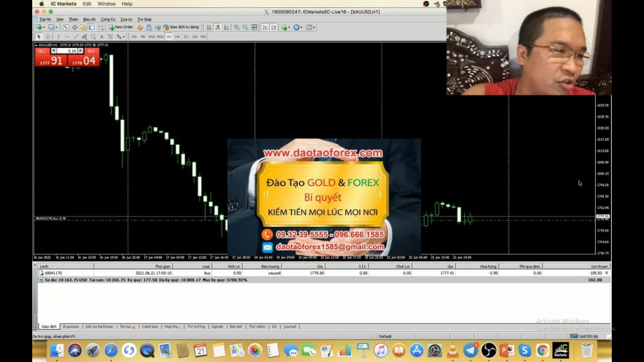Toggle the chart shift icon
The height and width of the screenshot is (362, 644).
[274, 27]
